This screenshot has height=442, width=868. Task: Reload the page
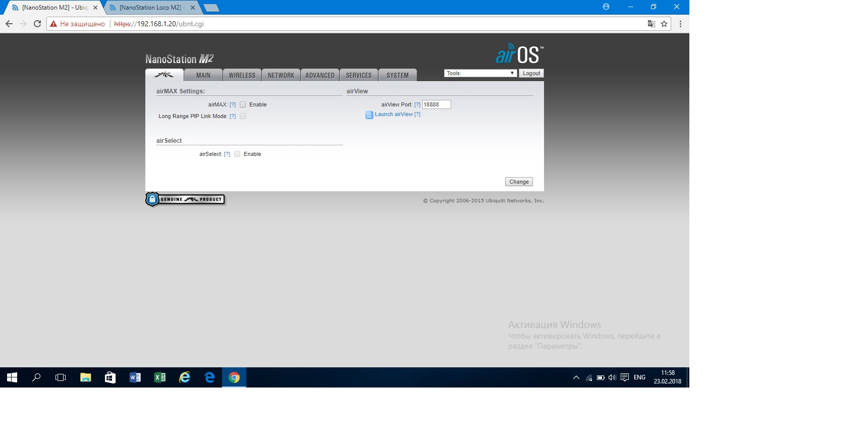[37, 24]
